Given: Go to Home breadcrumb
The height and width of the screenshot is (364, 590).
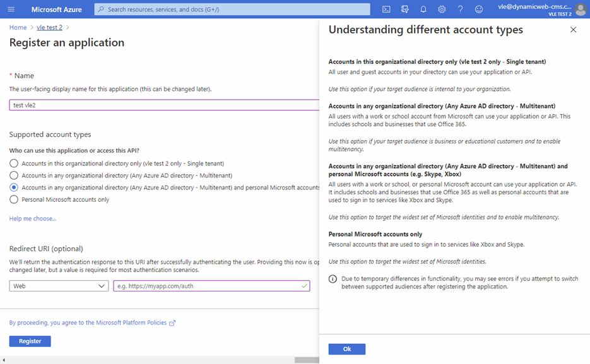Looking at the screenshot, I should pyautogui.click(x=18, y=28).
